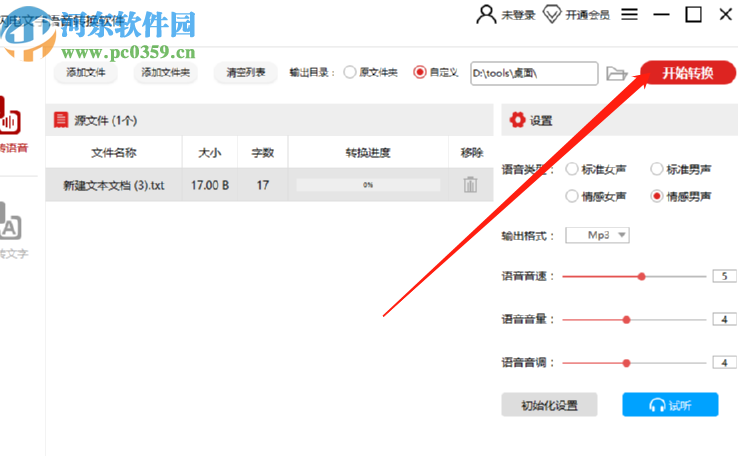The width and height of the screenshot is (738, 456).
Task: Remove the file with the trash icon
Action: (x=470, y=184)
